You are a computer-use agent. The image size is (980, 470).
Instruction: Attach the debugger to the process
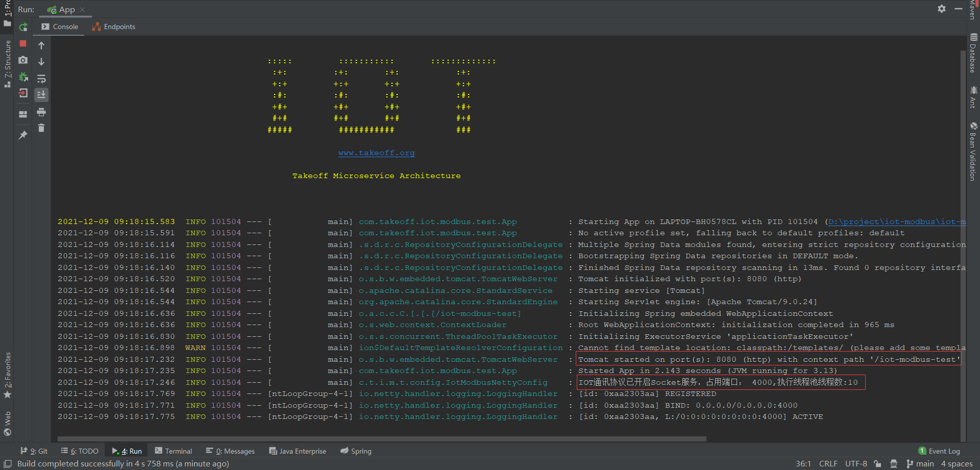[23, 77]
